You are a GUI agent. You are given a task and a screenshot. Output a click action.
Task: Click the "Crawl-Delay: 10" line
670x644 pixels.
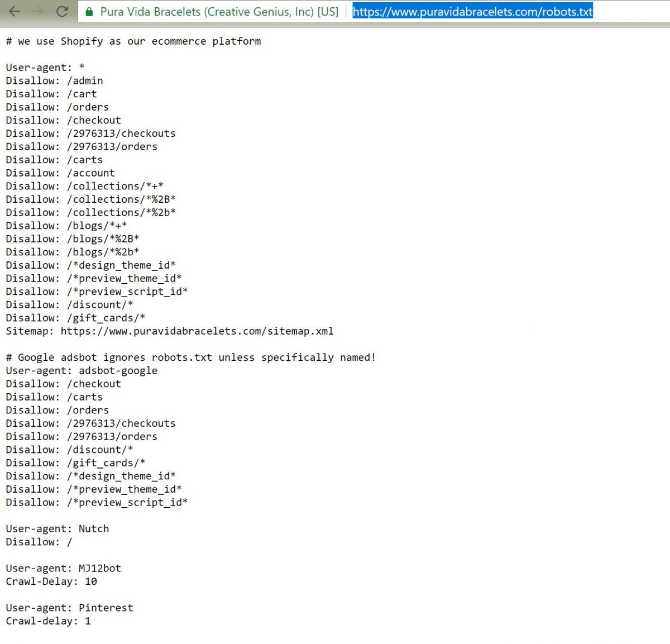pyautogui.click(x=51, y=581)
